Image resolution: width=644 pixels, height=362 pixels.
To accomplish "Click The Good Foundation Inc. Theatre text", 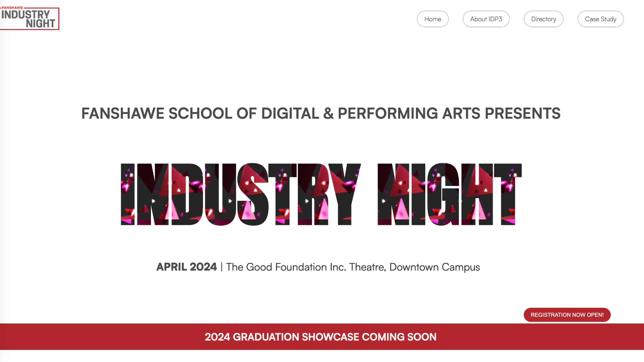I will click(305, 267).
